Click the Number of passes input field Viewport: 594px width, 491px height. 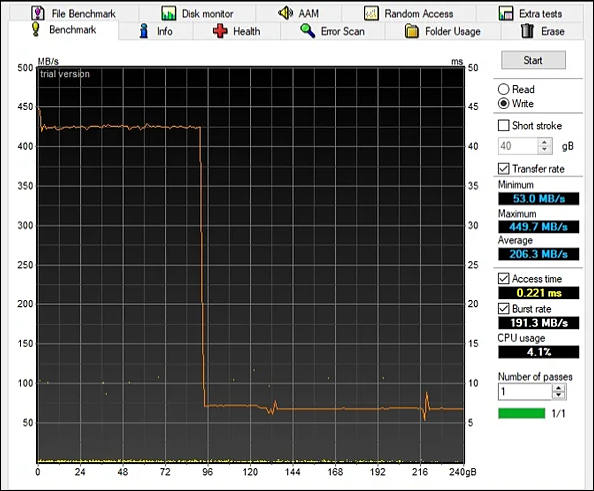(x=525, y=391)
